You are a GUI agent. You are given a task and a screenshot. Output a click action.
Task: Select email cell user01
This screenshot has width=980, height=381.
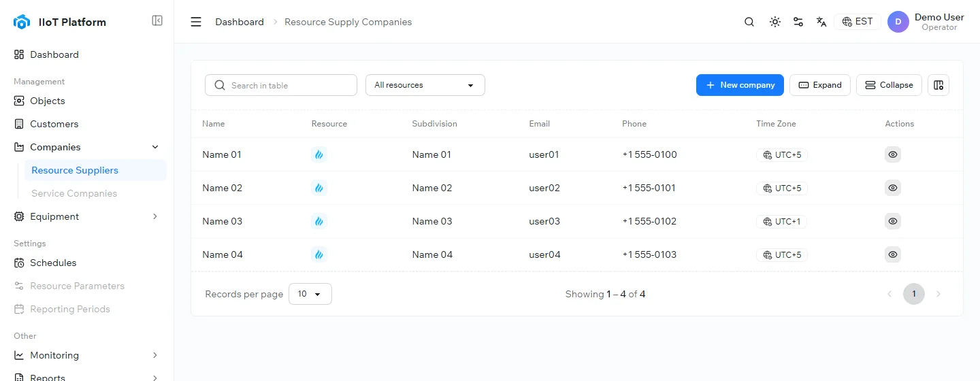pyautogui.click(x=544, y=154)
